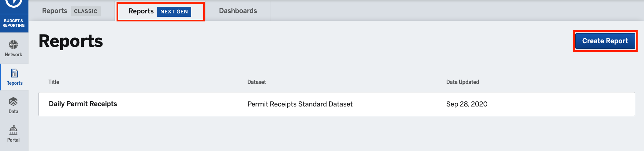Click the Network label in sidebar
This screenshot has height=151, width=644.
tap(13, 55)
